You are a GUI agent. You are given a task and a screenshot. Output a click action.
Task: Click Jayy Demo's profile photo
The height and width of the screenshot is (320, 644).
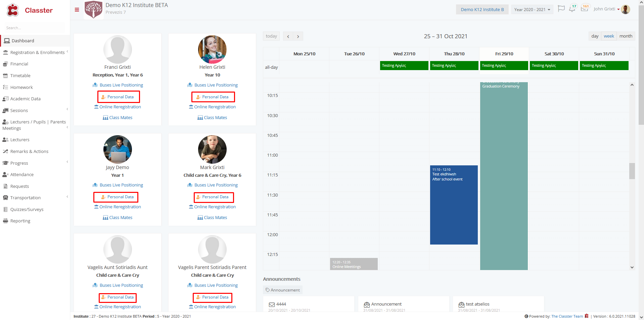pos(118,149)
